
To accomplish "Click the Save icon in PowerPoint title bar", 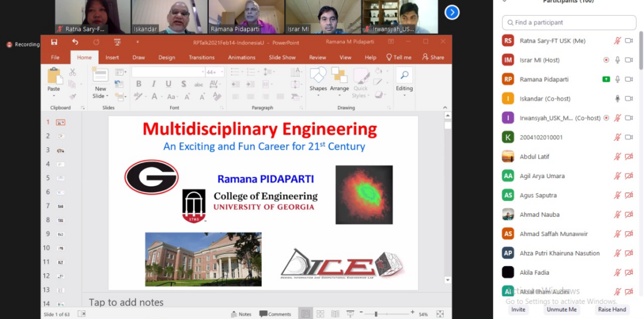I will pos(54,42).
